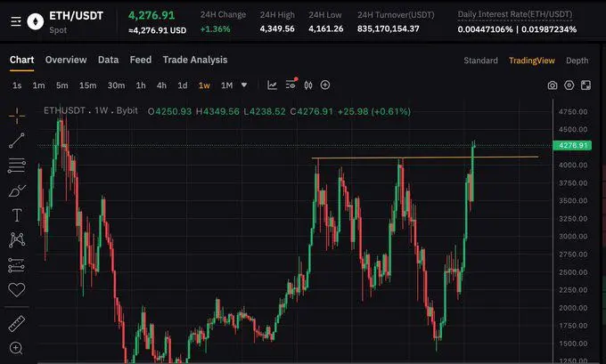Screen dimensions: 606x364
Task: Click the ETH/USDT pair name
Action: point(76,16)
